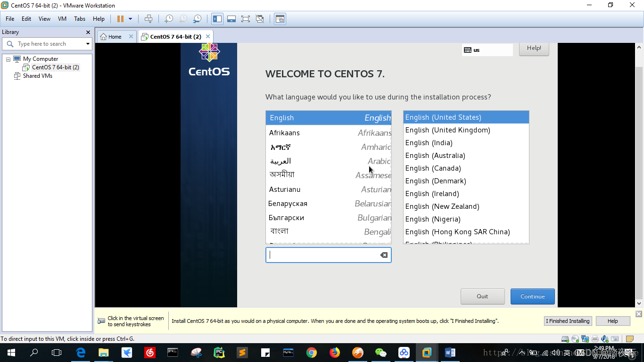644x362 pixels.
Task: Switch to Unity mode
Action: (x=260, y=19)
